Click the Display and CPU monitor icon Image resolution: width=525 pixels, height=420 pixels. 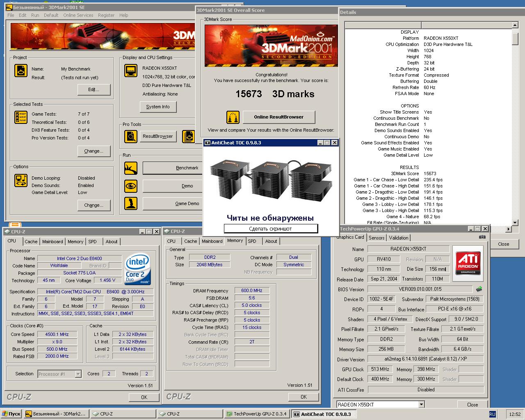[131, 71]
